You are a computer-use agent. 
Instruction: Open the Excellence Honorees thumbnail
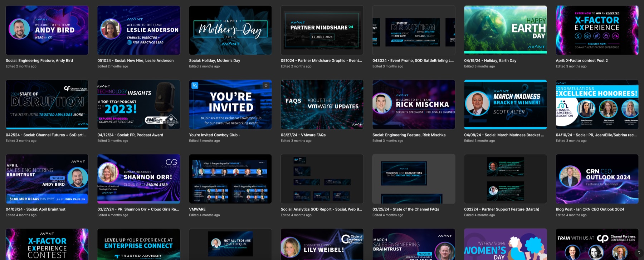point(597,104)
